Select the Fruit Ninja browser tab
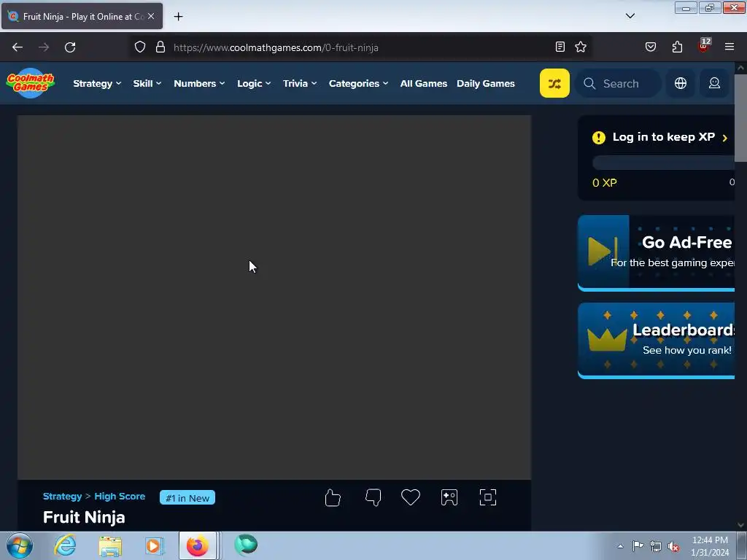This screenshot has height=560, width=747. [82, 16]
